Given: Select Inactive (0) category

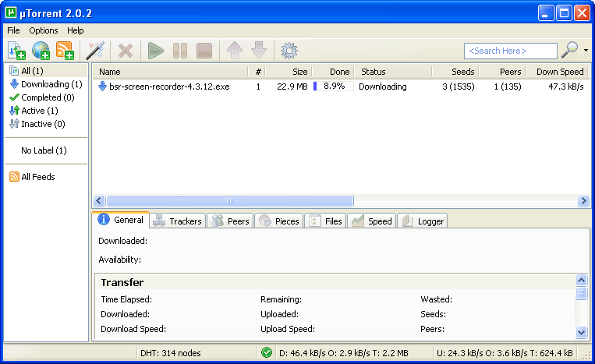Looking at the screenshot, I should 46,124.
